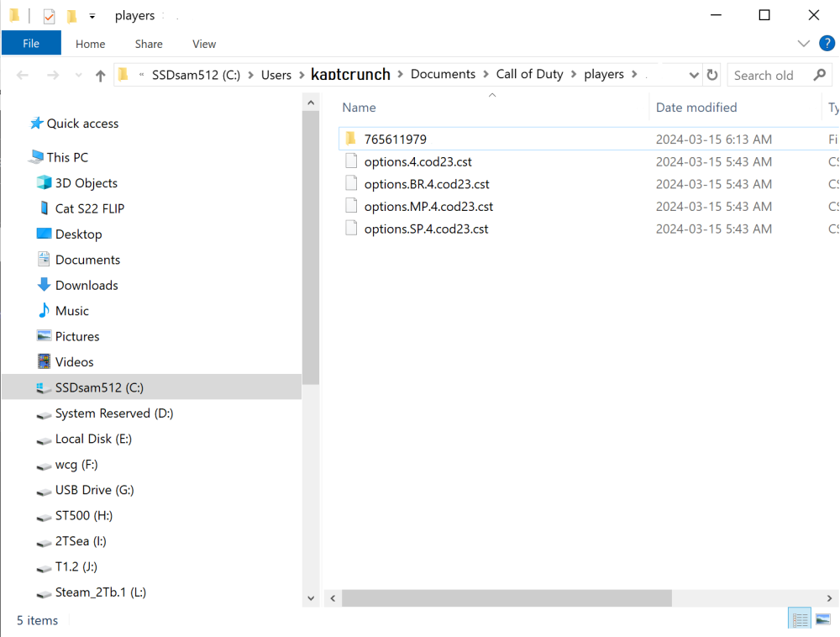The height and width of the screenshot is (637, 840).
Task: Open the Downloads folder in sidebar
Action: [x=86, y=286]
